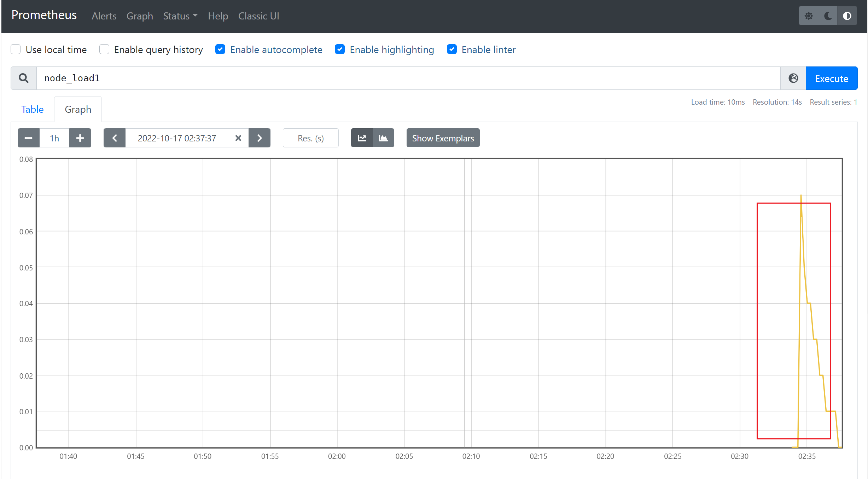The width and height of the screenshot is (868, 479).
Task: Enable query history checkbox
Action: point(104,49)
